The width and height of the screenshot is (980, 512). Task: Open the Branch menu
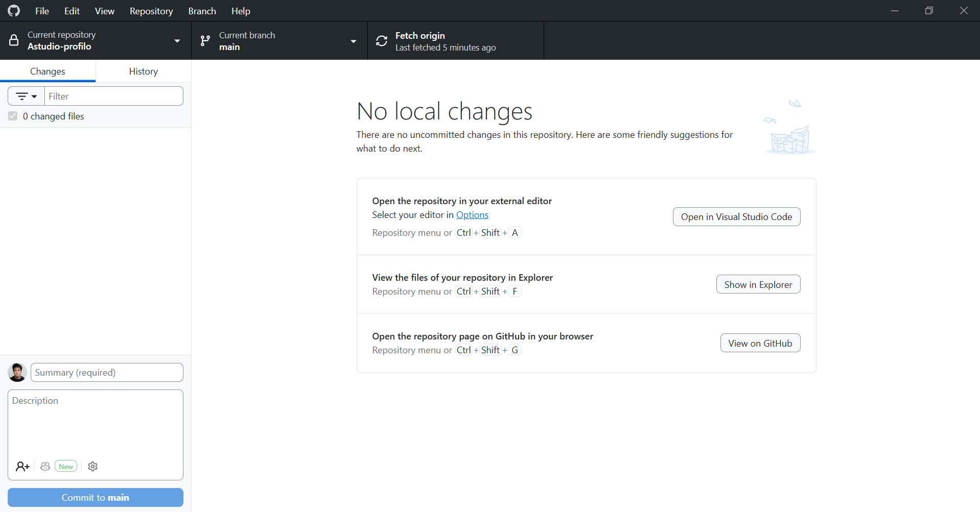[202, 11]
